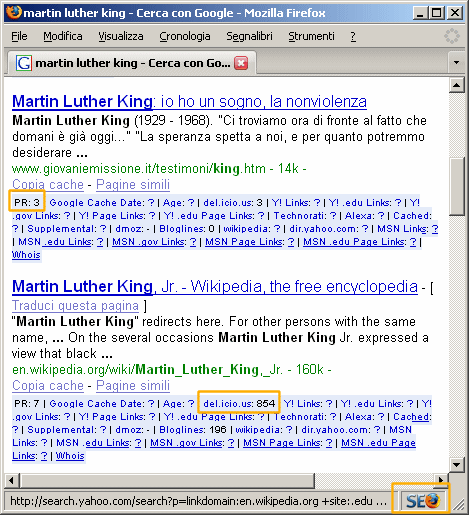Click Google Cache Date in Wikipedia result
This screenshot has height=515, width=469.
[102, 403]
